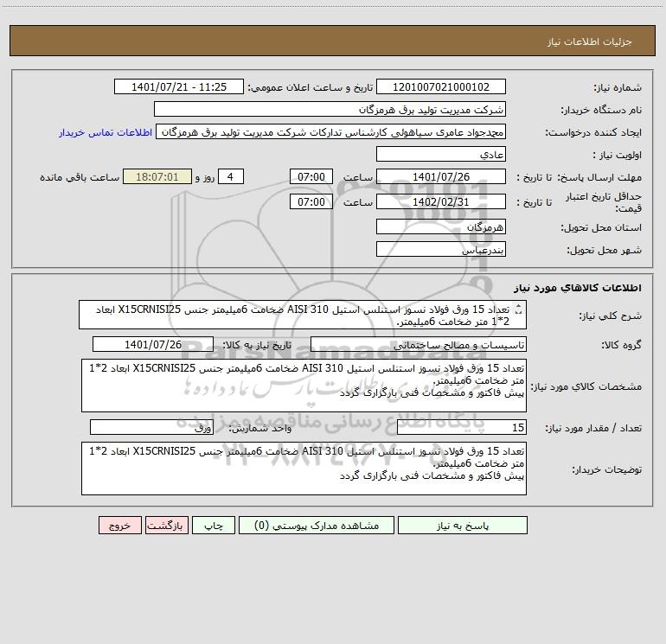This screenshot has width=666, height=644.
Task: Open 'اطلاعات تماس خریدار' contact link
Action: (x=106, y=132)
